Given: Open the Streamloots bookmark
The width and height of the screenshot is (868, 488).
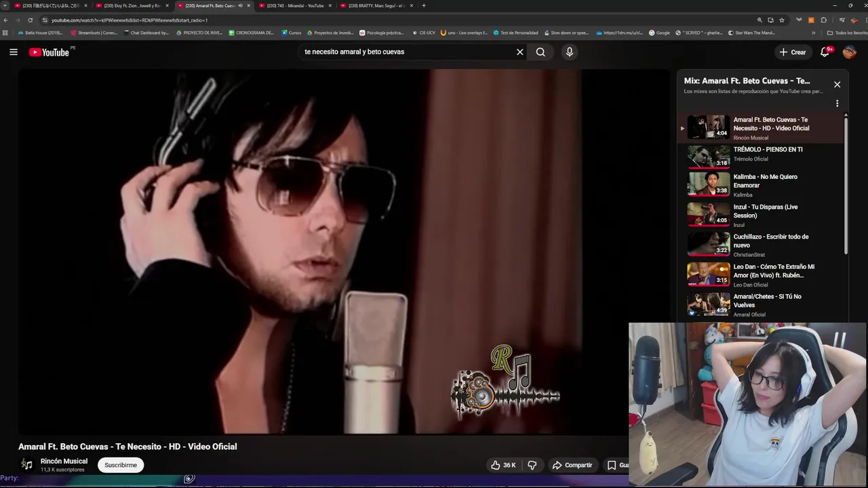Looking at the screenshot, I should (94, 33).
